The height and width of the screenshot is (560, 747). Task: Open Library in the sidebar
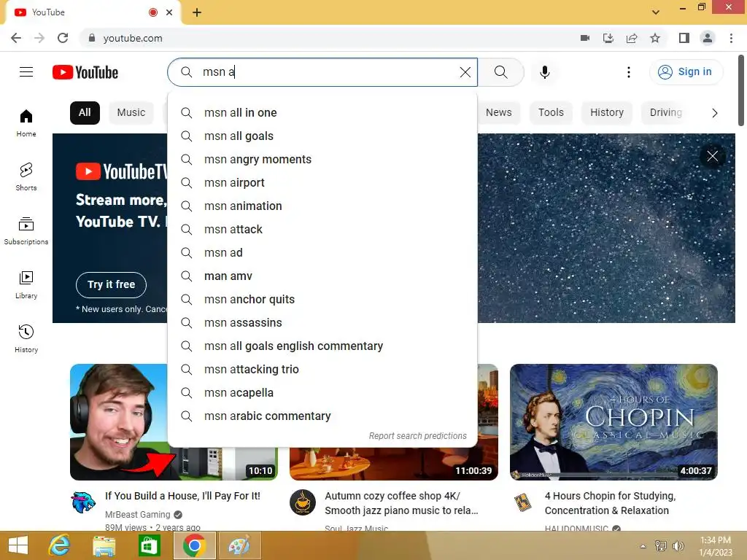[26, 285]
